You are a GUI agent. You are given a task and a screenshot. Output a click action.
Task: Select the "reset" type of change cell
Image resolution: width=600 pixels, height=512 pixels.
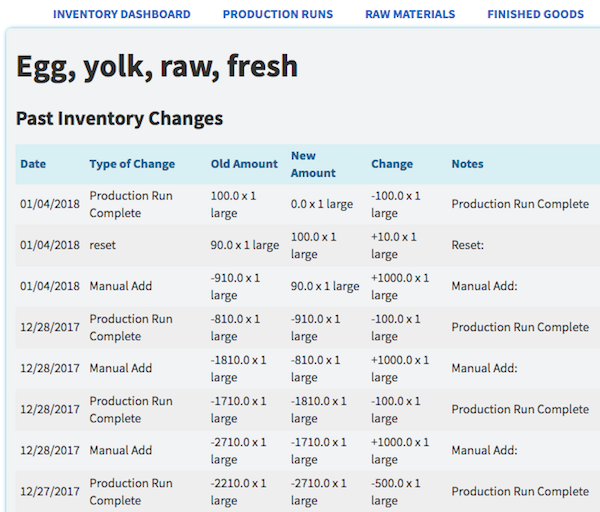[x=105, y=245]
